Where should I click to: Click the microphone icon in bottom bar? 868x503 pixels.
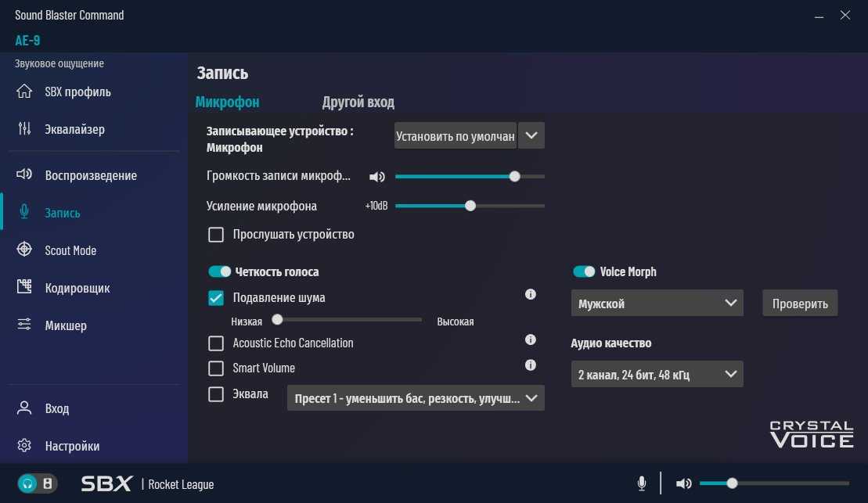tap(642, 483)
